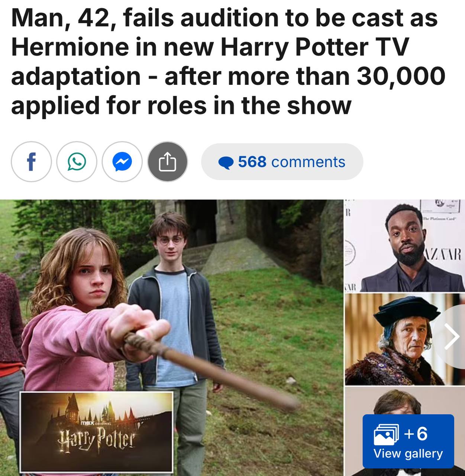
Task: Click the gallery images icon
Action: tap(386, 435)
